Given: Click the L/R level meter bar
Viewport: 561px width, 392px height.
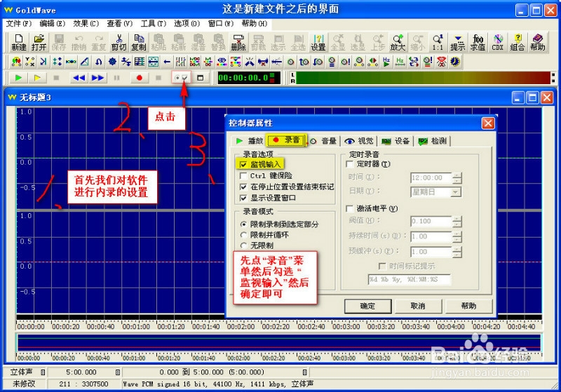Looking at the screenshot, I should tap(423, 78).
